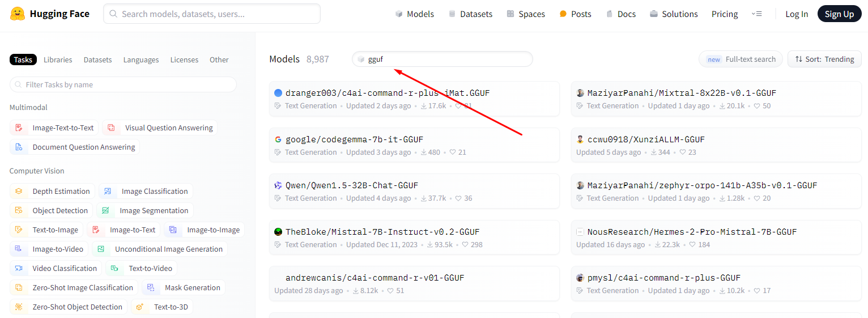Screen dimensions: 868x318
Task: Filter by Text-to-Image task
Action: [x=46, y=230]
